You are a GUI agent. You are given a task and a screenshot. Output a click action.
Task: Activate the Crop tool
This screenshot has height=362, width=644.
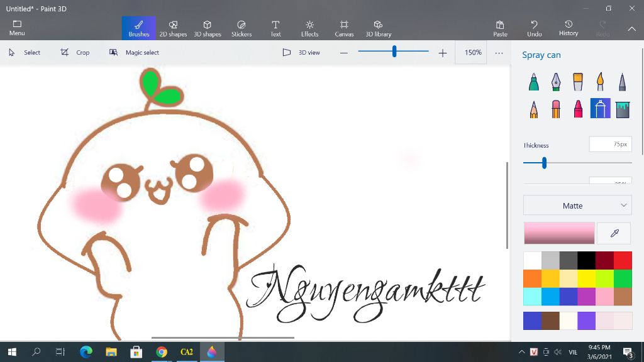75,53
